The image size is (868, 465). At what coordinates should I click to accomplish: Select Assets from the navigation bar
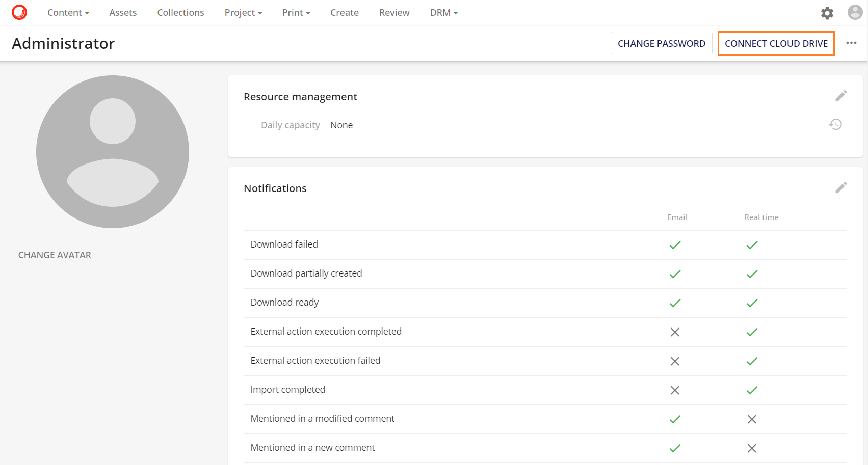pos(122,12)
